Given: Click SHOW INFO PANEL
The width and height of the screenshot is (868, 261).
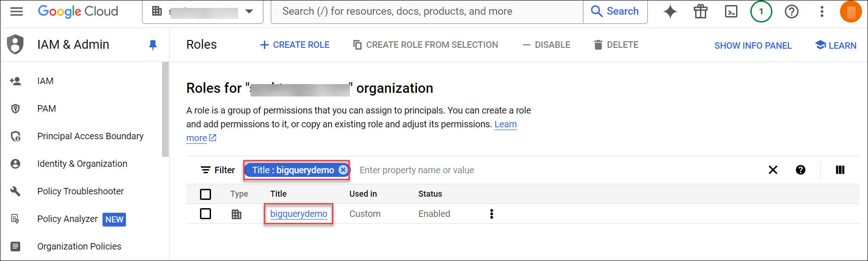Looking at the screenshot, I should (x=753, y=45).
